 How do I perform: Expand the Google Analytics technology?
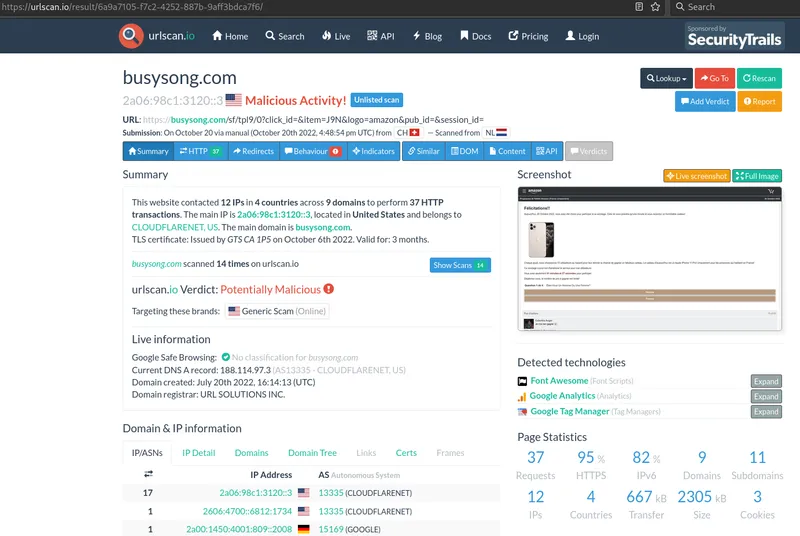click(766, 396)
